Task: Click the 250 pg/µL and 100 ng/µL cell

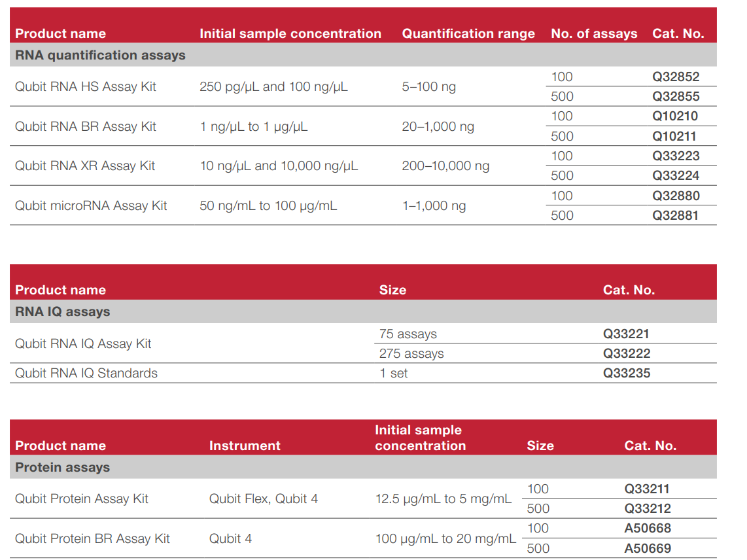Action: (273, 87)
